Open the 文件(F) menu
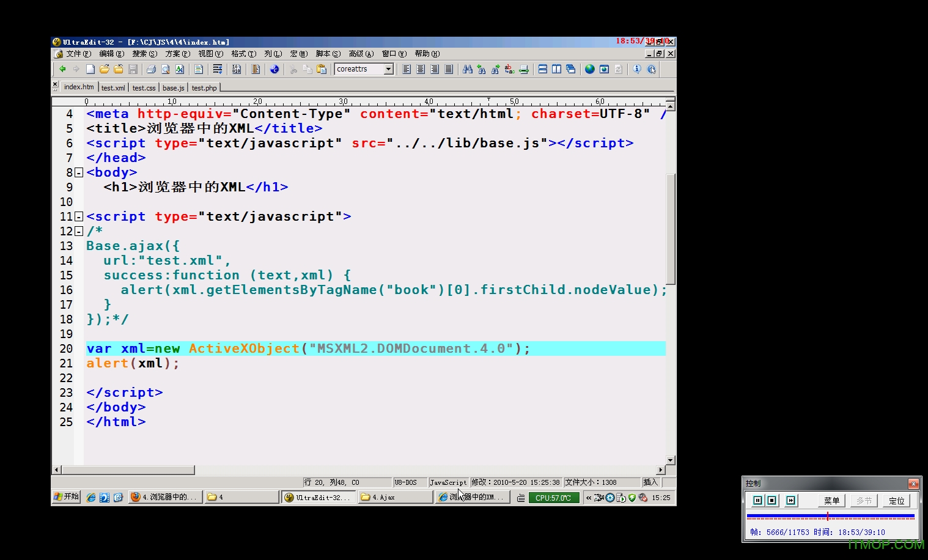 point(78,54)
